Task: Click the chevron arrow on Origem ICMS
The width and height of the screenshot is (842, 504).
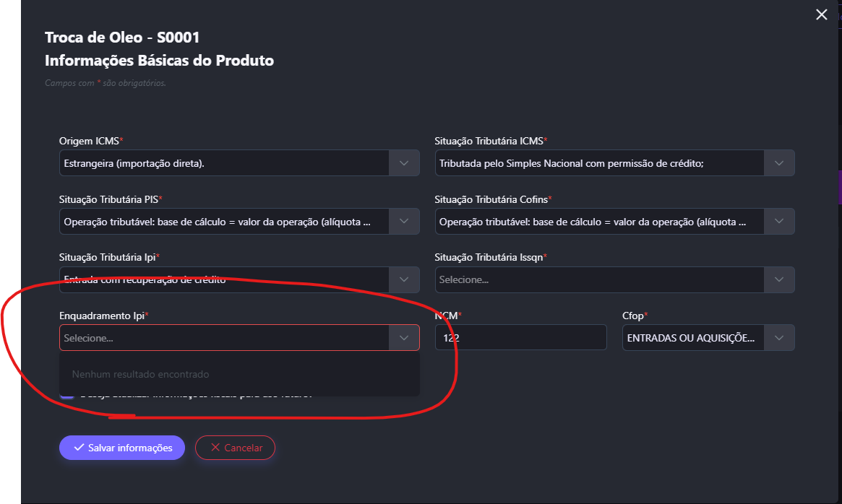Action: 404,163
